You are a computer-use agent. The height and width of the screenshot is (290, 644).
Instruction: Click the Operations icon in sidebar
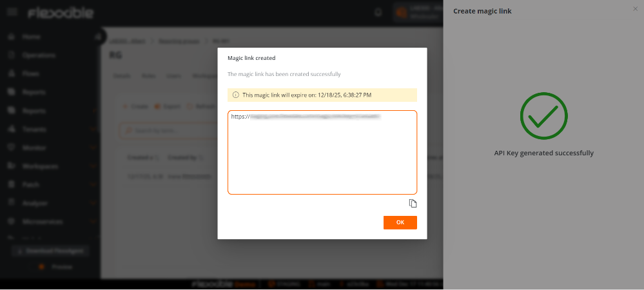click(x=11, y=55)
